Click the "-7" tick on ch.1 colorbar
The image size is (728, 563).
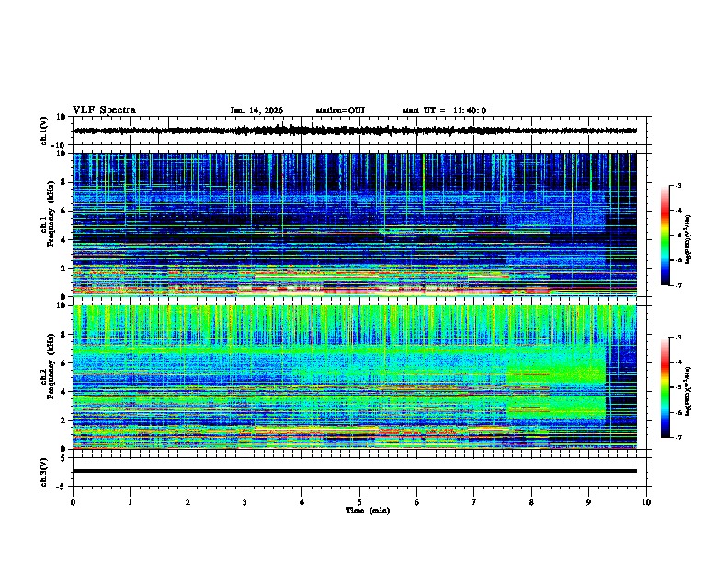coord(677,286)
